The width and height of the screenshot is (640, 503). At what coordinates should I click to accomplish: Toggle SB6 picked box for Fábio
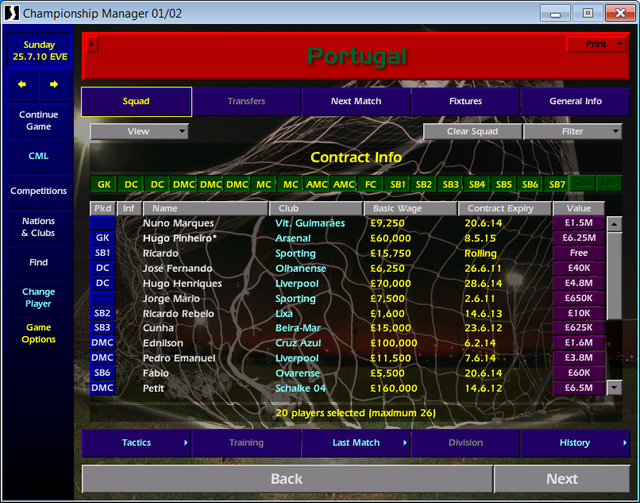click(x=102, y=373)
